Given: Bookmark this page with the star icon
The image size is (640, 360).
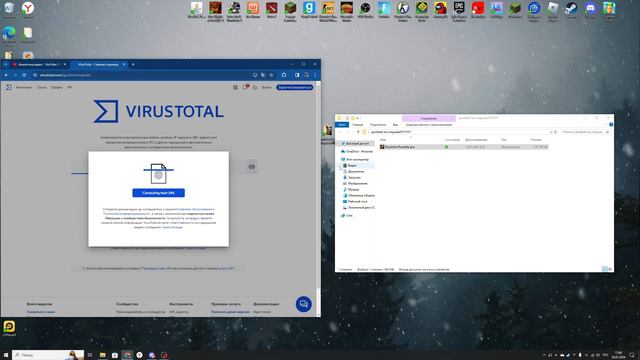Looking at the screenshot, I should (x=271, y=75).
